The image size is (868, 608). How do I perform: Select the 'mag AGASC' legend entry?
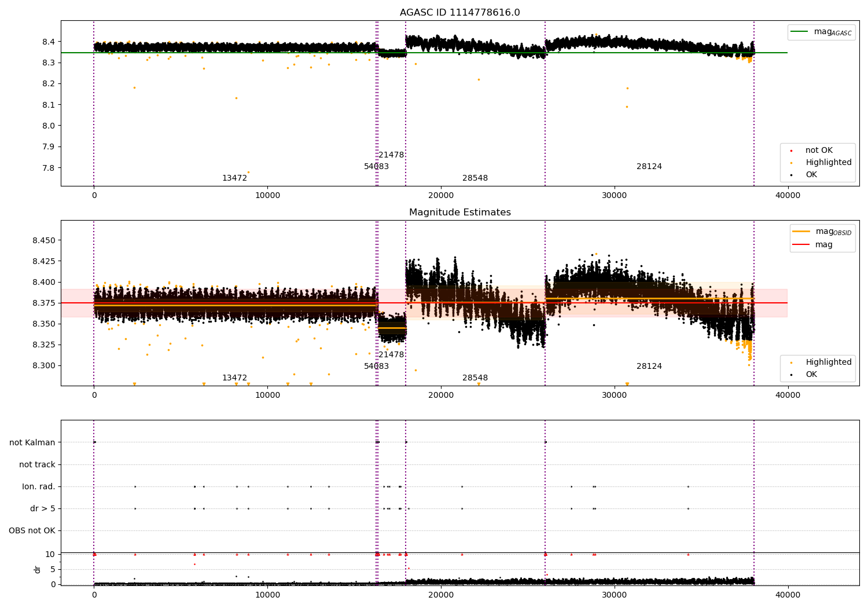[821, 32]
